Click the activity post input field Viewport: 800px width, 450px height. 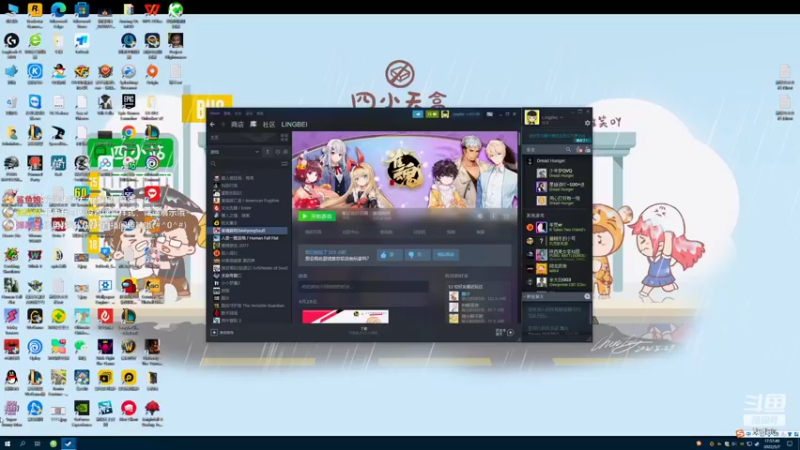(363, 287)
